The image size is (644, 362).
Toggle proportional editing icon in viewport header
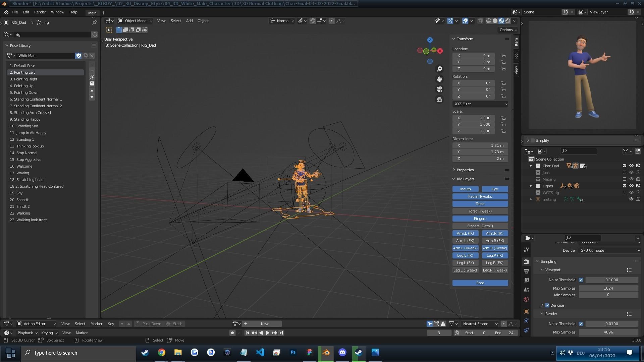331,21
